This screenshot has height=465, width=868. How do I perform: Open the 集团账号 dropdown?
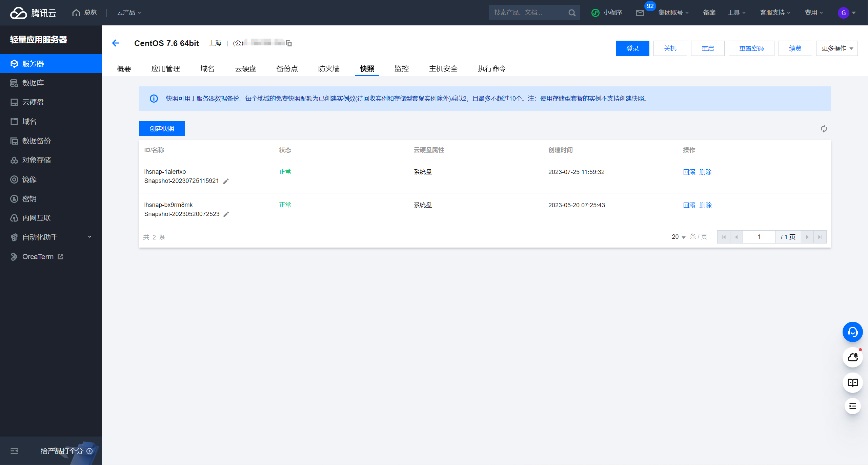pyautogui.click(x=673, y=13)
